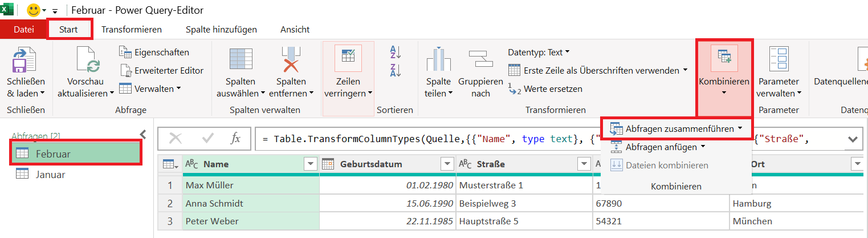Viewport: 868px width, 238px height.
Task: Open Erweiterter Editor
Action: coord(162,71)
